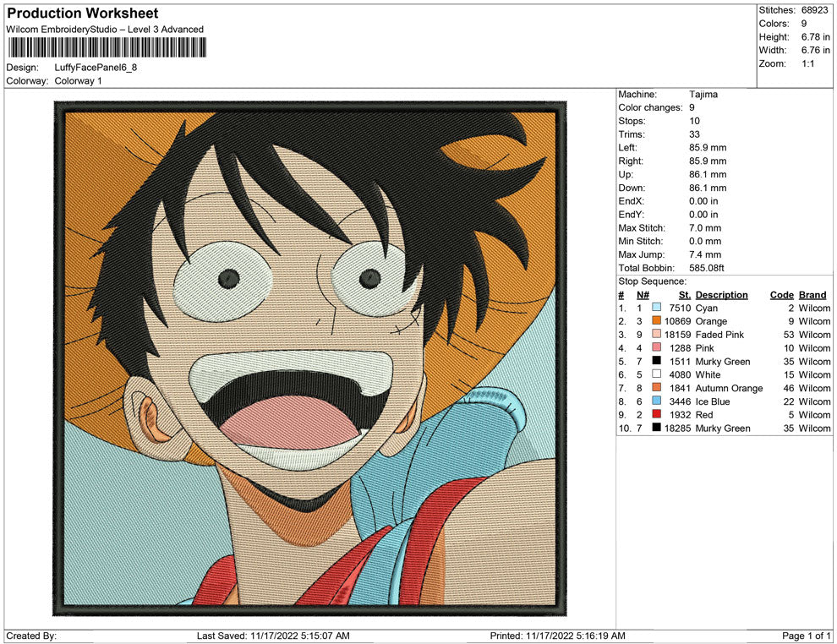Click the Height value 6.78 in

pyautogui.click(x=816, y=37)
